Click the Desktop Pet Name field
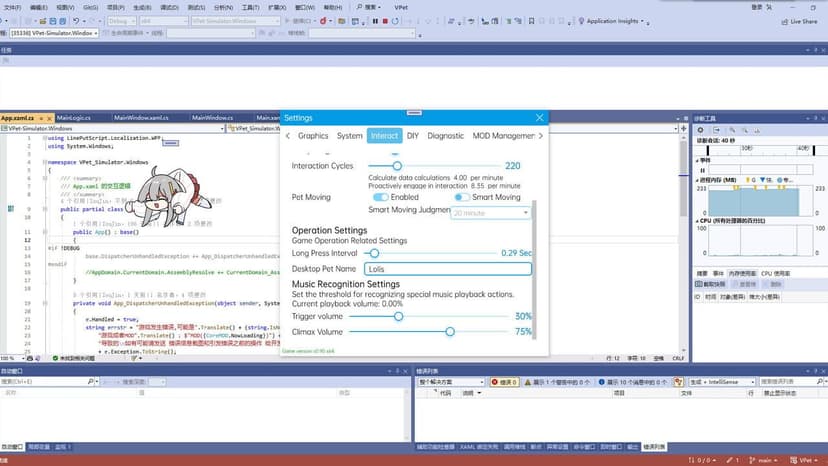The image size is (828, 466). [x=448, y=269]
